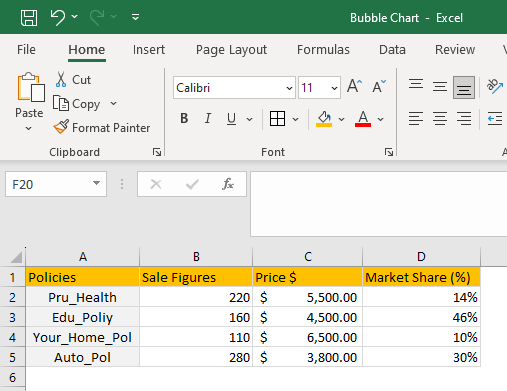Select the Your_Home_Pol cell
507x391 pixels.
point(83,337)
